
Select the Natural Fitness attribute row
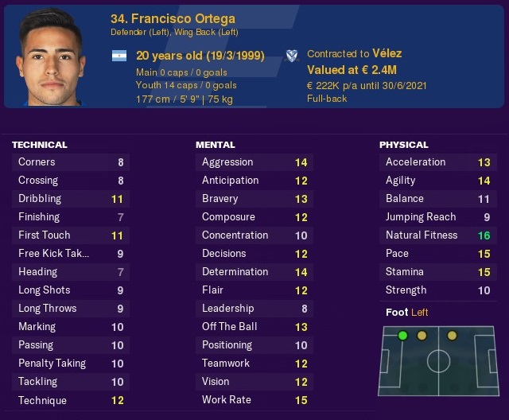(x=438, y=235)
